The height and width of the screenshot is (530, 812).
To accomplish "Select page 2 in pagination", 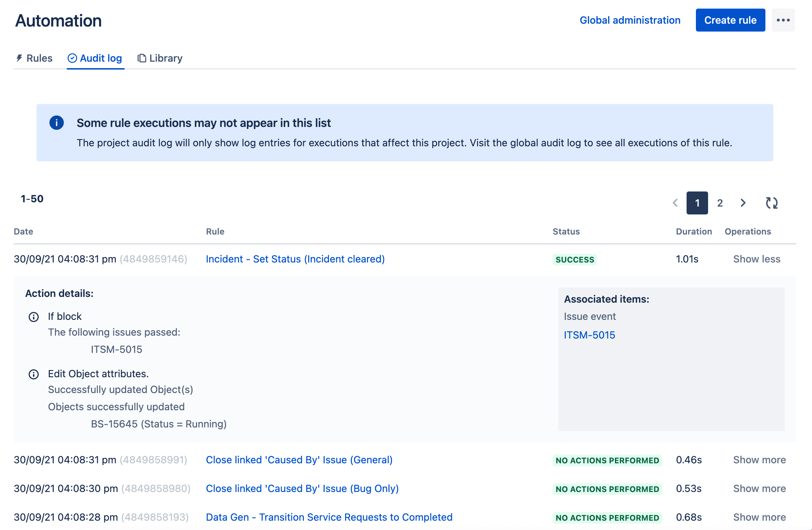I will [x=720, y=203].
